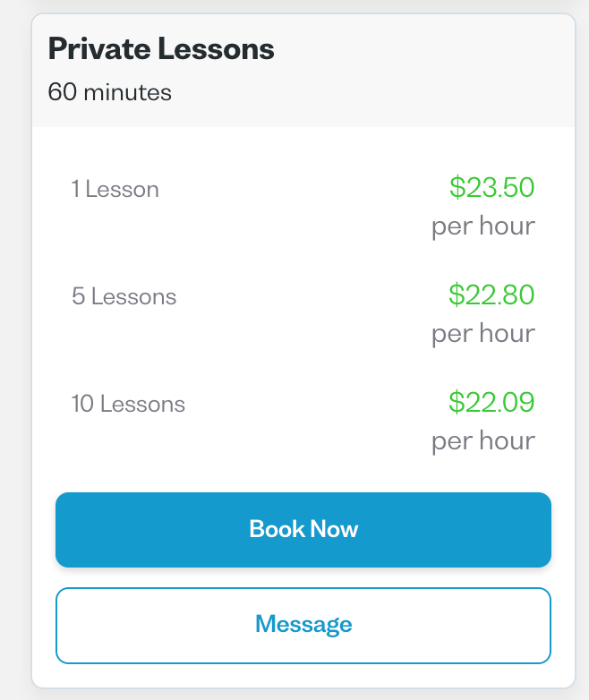
Task: Click the number 10 in 10 Lessons
Action: tap(82, 404)
